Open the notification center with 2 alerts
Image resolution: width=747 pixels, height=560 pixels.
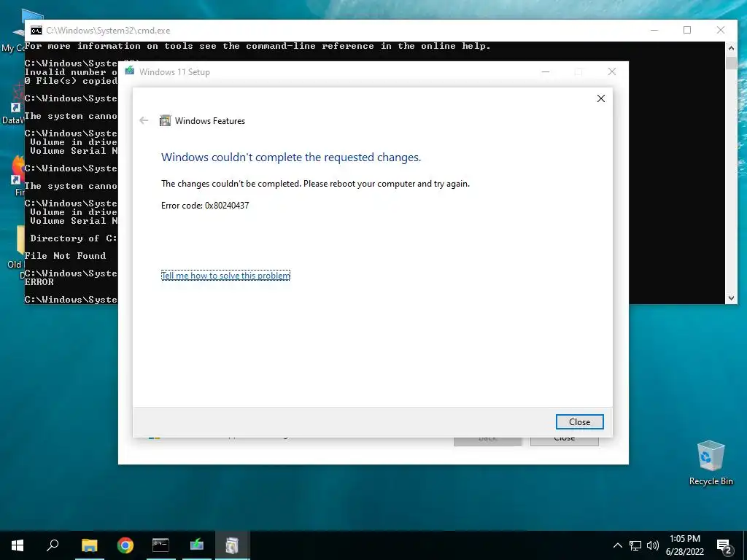tap(724, 546)
